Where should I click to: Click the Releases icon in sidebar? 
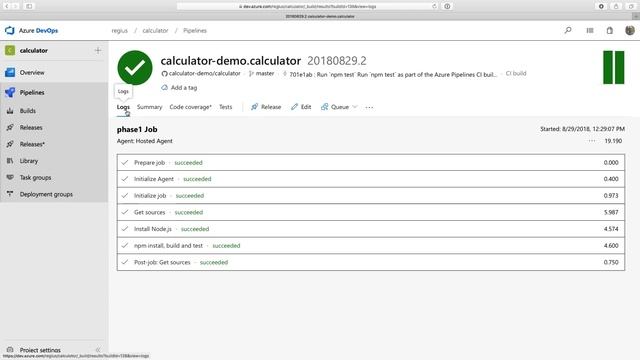tap(10, 127)
